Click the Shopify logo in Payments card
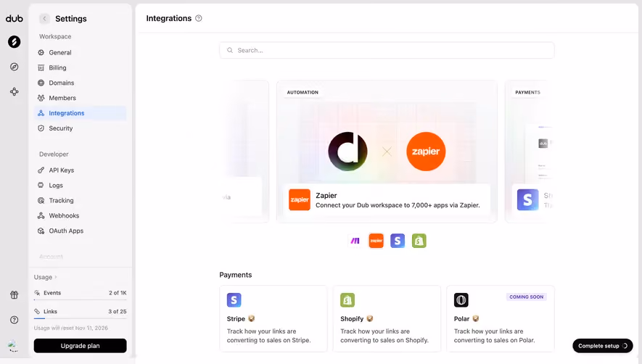Image resolution: width=642 pixels, height=364 pixels. [347, 300]
